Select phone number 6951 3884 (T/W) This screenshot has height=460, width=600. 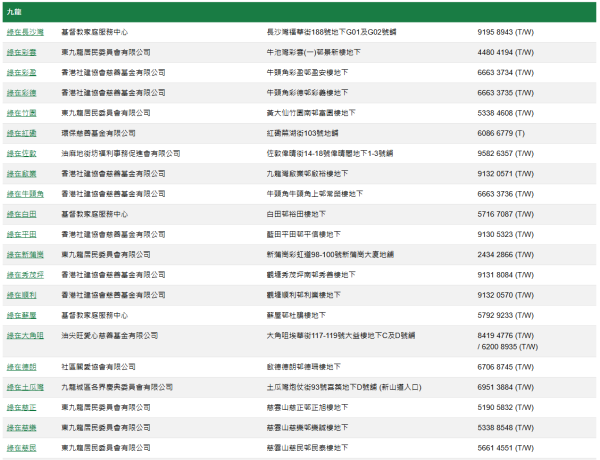click(x=505, y=388)
